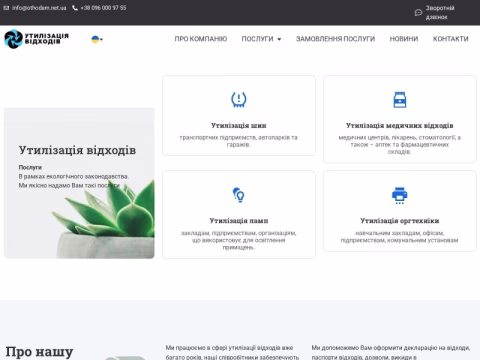Click the tire warning icon for Утилізація шин
Screen dimensions: 480x360
tap(239, 99)
